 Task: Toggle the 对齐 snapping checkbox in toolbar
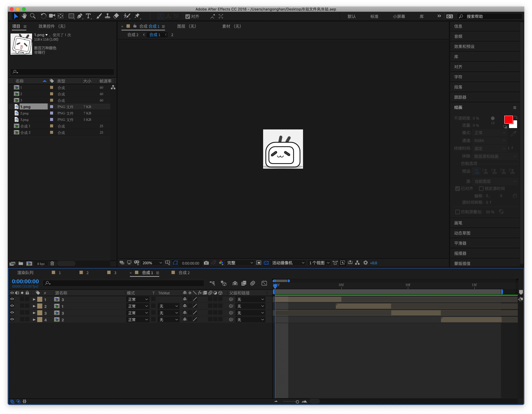point(188,16)
